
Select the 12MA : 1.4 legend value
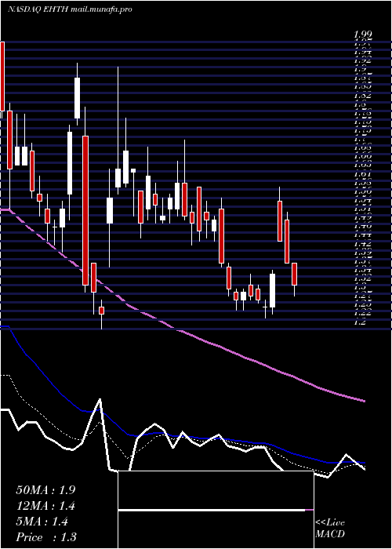coord(45,506)
